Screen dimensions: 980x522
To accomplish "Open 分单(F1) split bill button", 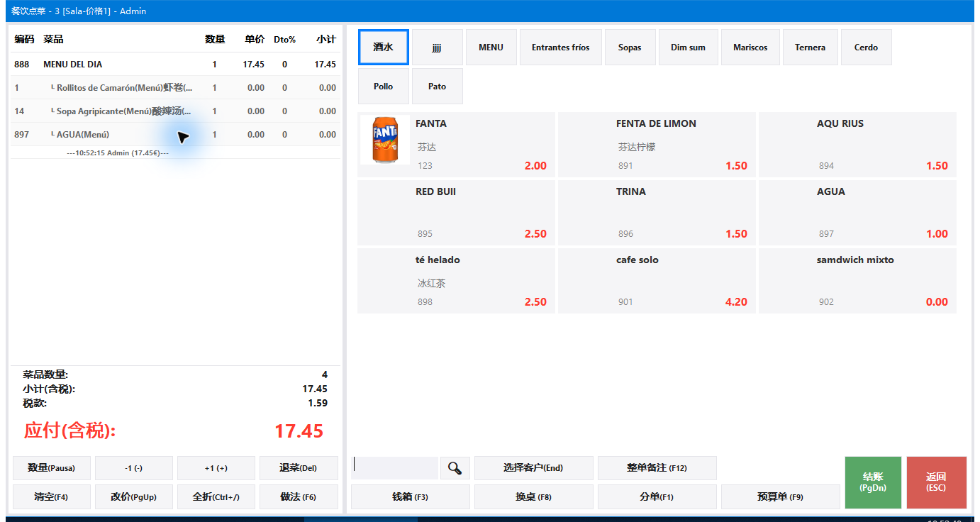I will click(657, 497).
